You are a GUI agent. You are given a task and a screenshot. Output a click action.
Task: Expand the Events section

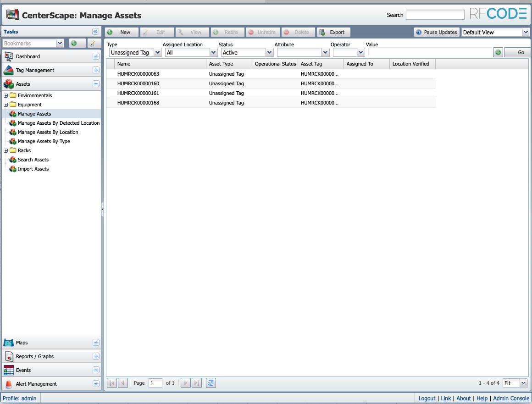(x=96, y=370)
